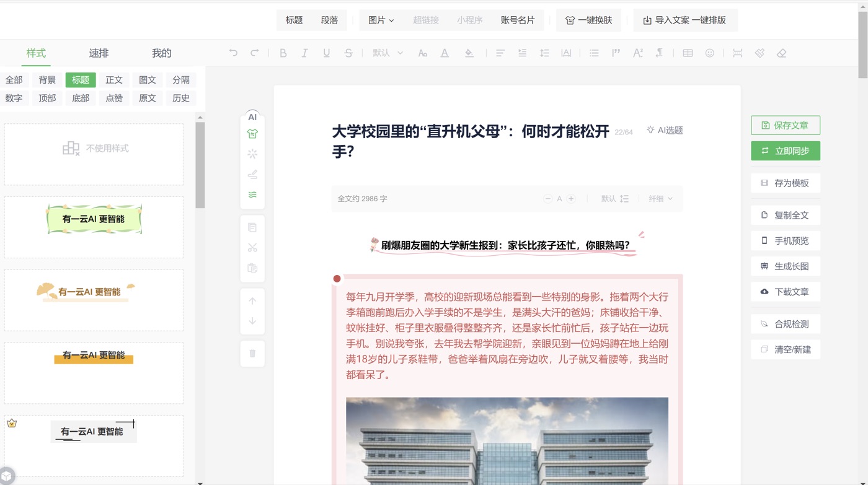Click the scissors cut icon
868x485 pixels.
252,248
